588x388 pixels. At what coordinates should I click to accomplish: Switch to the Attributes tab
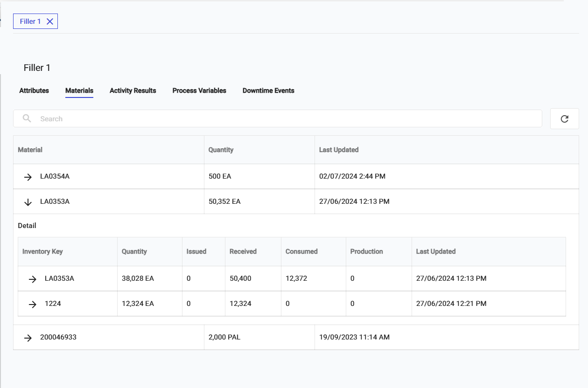34,90
